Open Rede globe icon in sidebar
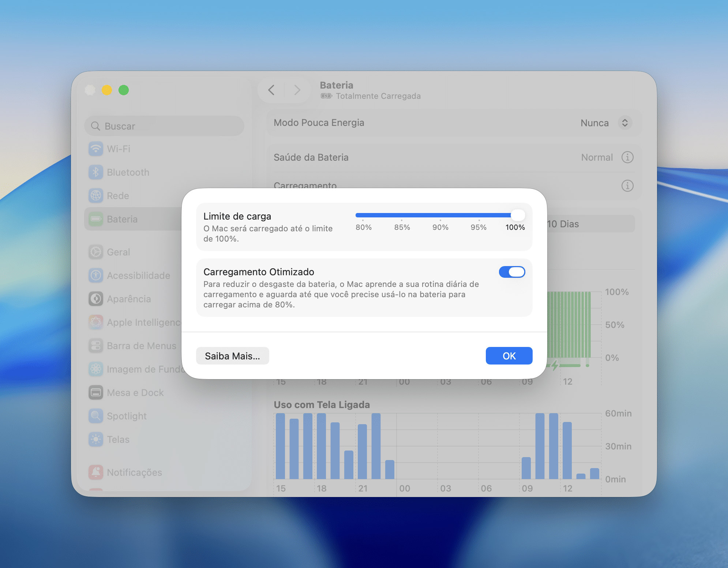The height and width of the screenshot is (568, 728). click(96, 196)
